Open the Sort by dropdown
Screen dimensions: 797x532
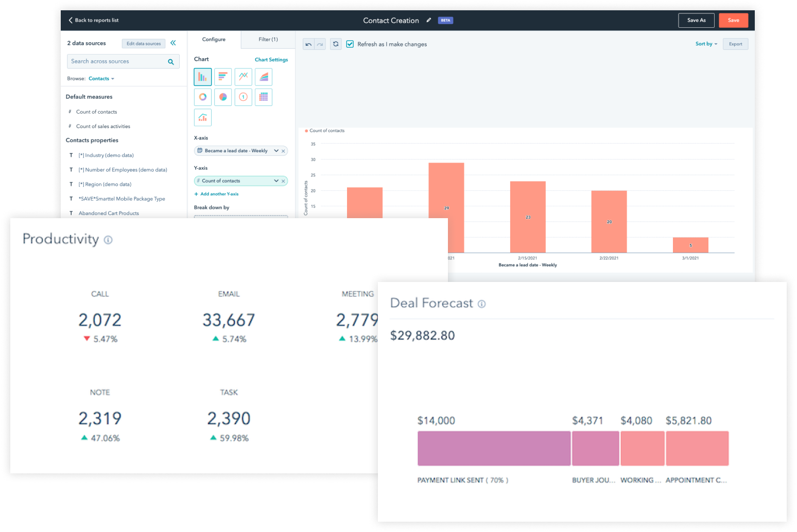[x=705, y=44]
